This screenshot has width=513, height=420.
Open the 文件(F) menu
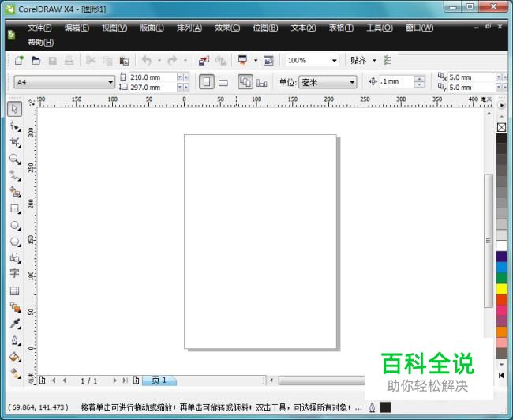pyautogui.click(x=39, y=28)
